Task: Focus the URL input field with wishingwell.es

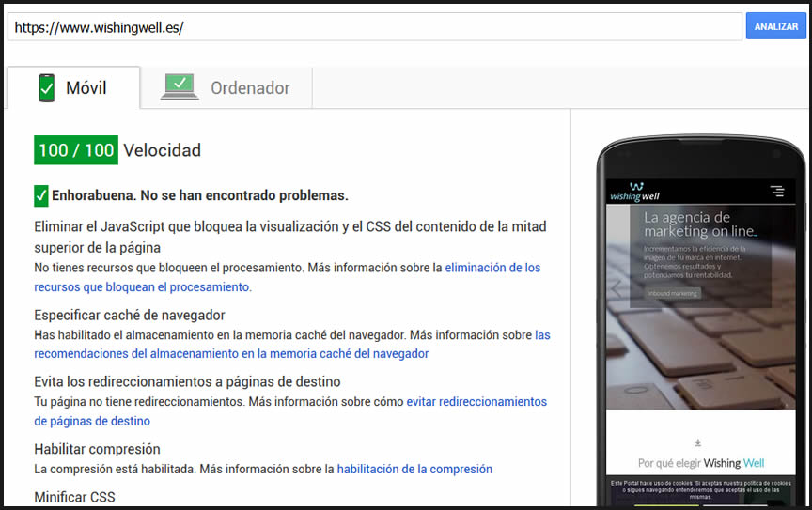Action: [374, 27]
